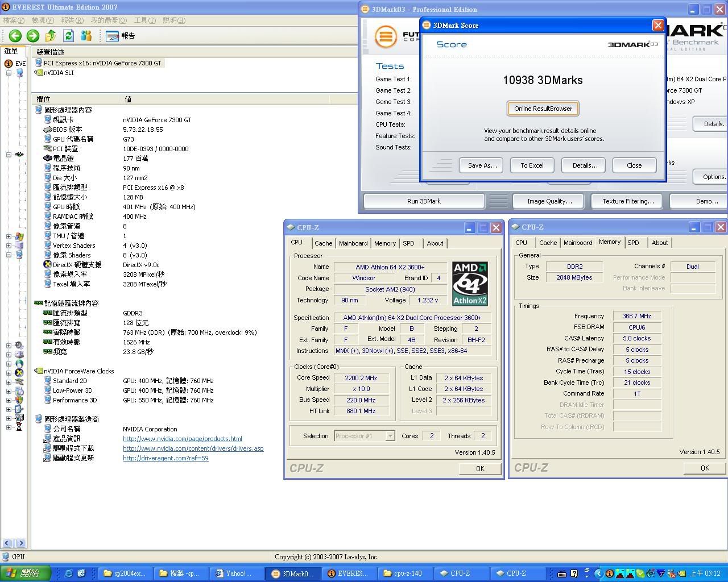Click the AMD Athlon X2 logo in CPU-Z
Image resolution: width=728 pixels, height=582 pixels.
(470, 283)
